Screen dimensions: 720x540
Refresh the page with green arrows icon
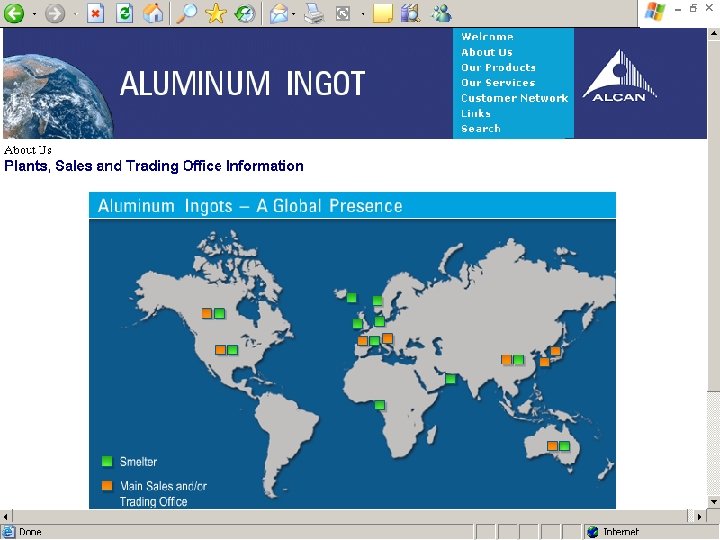pos(124,13)
